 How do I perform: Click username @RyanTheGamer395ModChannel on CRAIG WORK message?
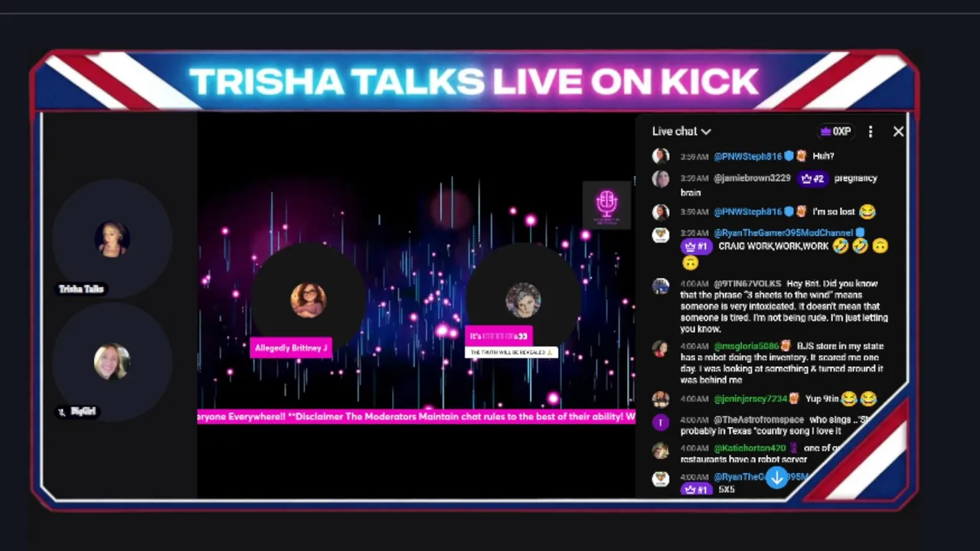[783, 233]
